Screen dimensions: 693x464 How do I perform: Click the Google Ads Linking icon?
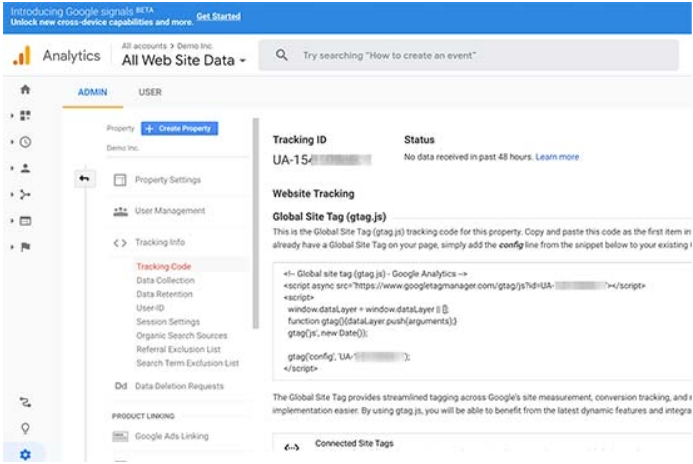point(120,437)
